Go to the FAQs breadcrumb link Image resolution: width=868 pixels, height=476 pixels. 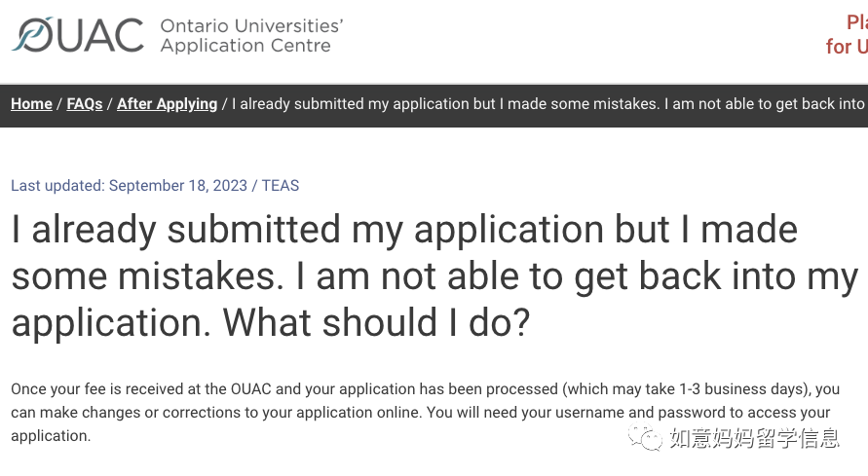pos(85,104)
